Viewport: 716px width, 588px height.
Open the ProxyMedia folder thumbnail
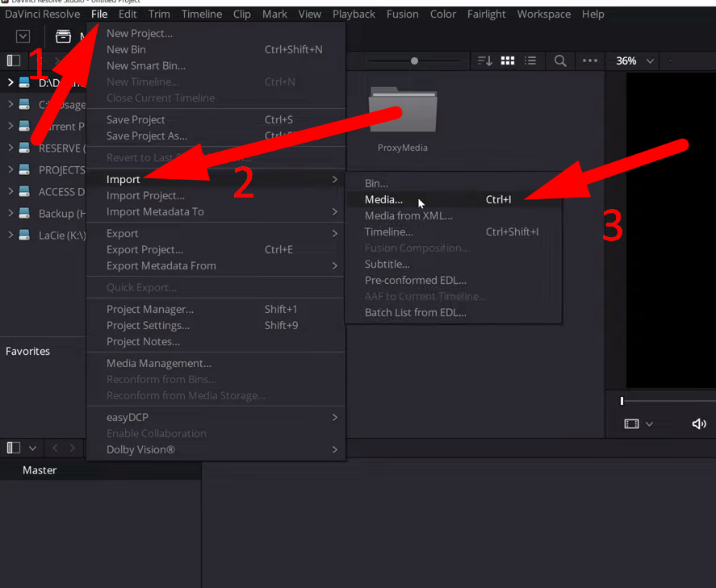[403, 111]
